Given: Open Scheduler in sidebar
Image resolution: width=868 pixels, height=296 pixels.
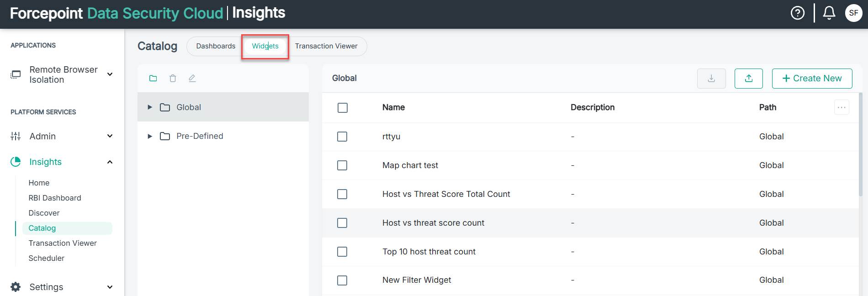Looking at the screenshot, I should 47,258.
